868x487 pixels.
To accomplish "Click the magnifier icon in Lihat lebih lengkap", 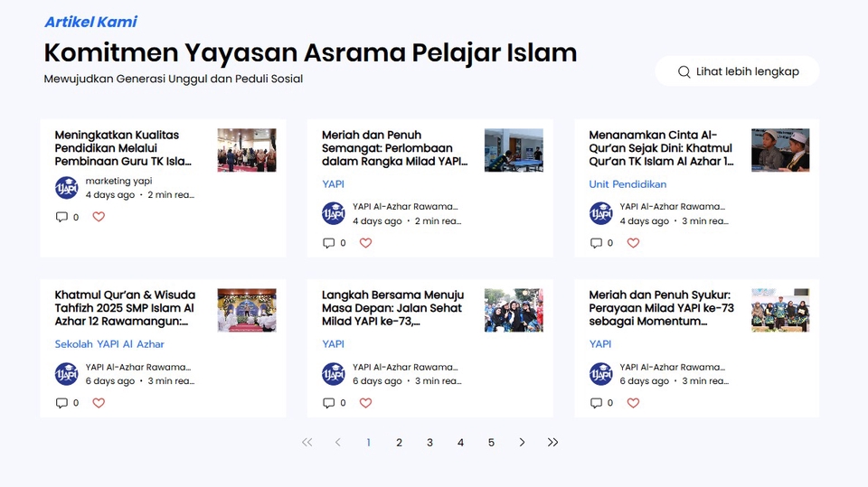I will pos(684,71).
